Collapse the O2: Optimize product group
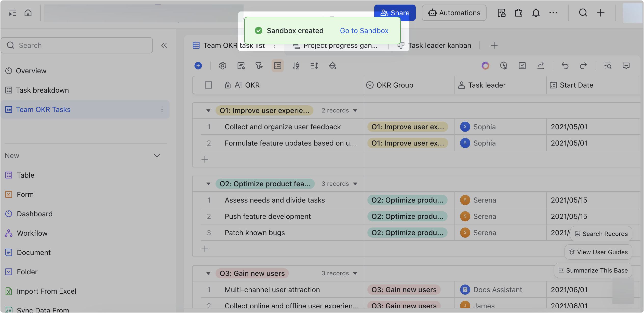 [x=208, y=184]
